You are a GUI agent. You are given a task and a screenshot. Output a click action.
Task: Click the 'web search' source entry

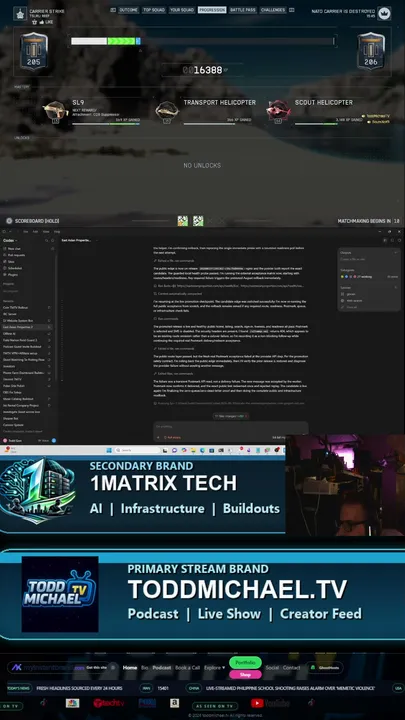coord(354,300)
